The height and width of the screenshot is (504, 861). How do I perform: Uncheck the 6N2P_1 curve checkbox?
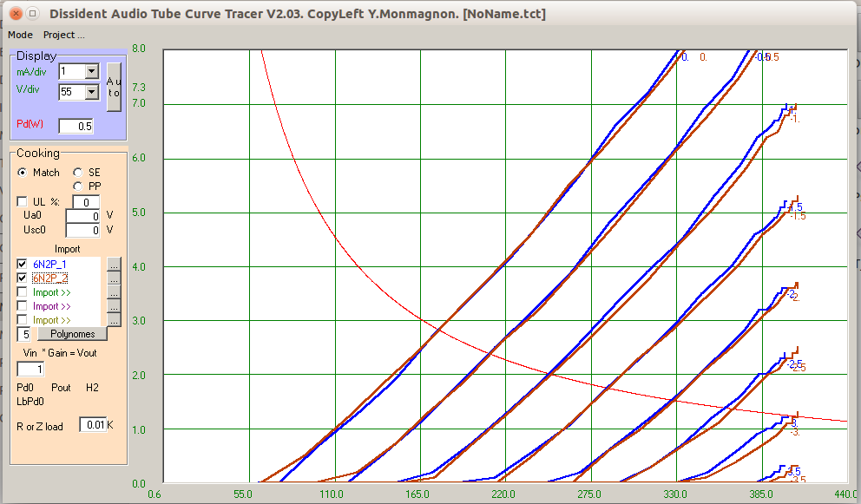[23, 264]
